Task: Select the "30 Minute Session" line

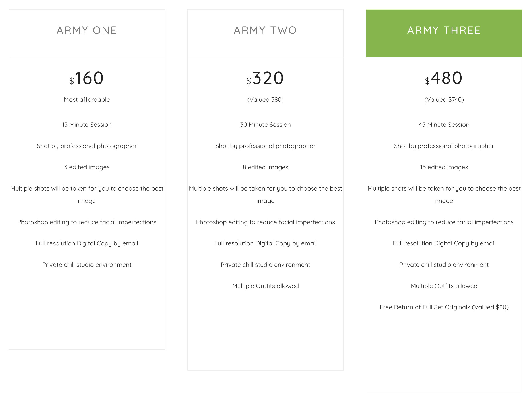Action: [x=265, y=125]
